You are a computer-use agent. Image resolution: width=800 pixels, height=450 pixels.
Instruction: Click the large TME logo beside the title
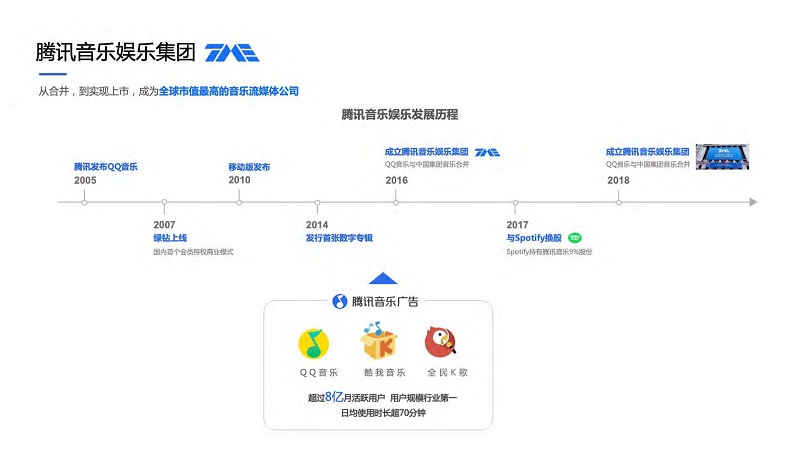point(231,53)
